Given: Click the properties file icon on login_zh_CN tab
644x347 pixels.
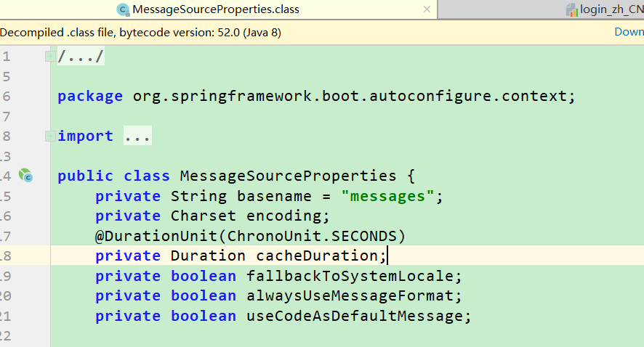Looking at the screenshot, I should point(572,10).
